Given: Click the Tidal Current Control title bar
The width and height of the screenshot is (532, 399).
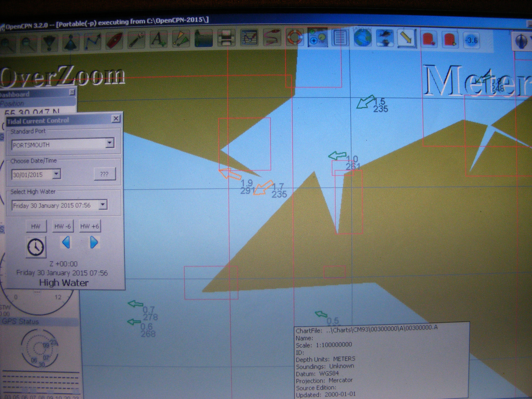Looking at the screenshot, I should tap(59, 120).
